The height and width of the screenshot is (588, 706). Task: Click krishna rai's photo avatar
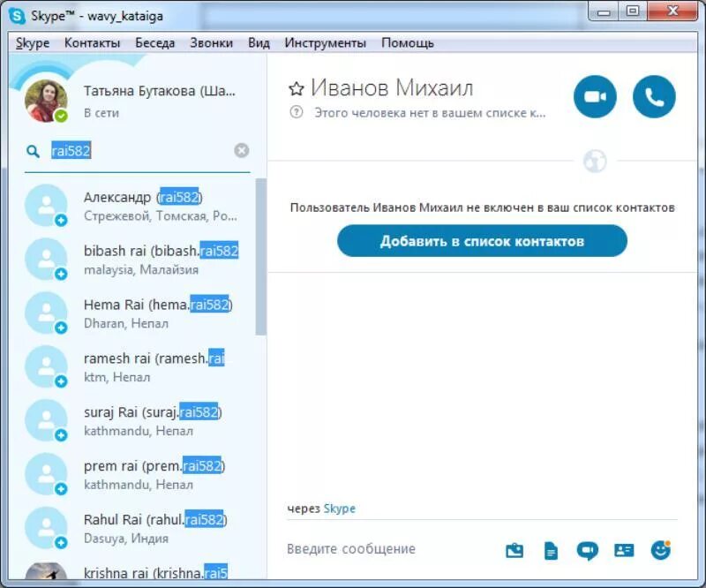tap(46, 571)
